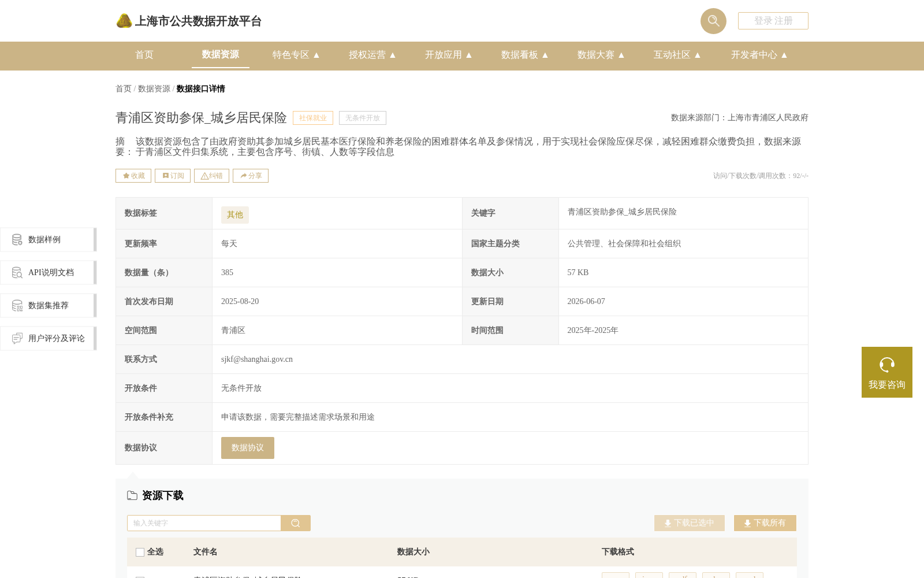
Task: Click the 文件名 column header
Action: tap(206, 552)
